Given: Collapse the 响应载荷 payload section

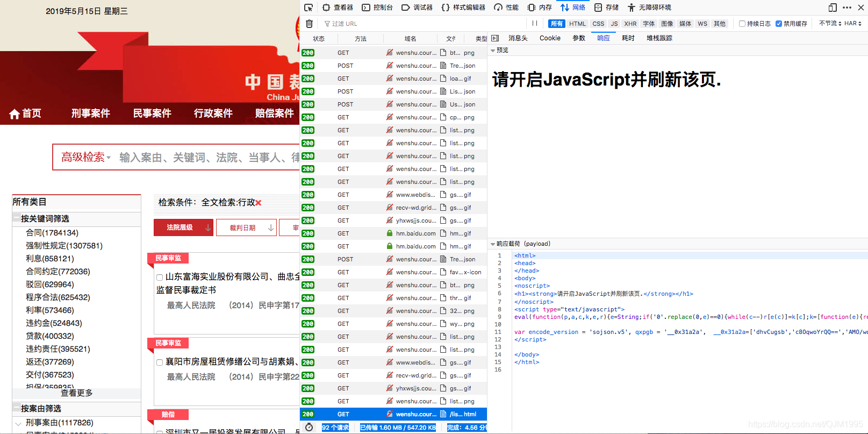Looking at the screenshot, I should [x=493, y=244].
